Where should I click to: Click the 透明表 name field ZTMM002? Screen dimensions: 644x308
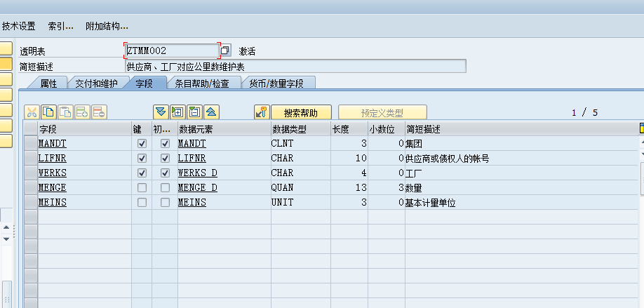click(172, 51)
